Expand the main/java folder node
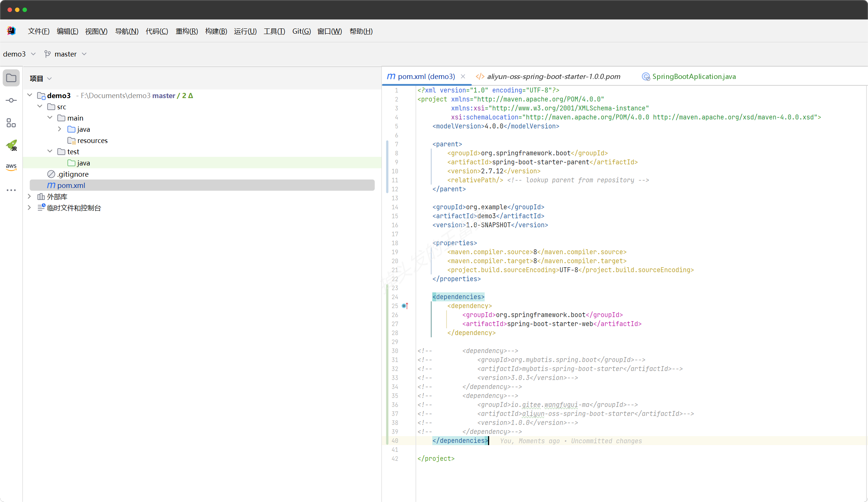The width and height of the screenshot is (868, 502). pyautogui.click(x=59, y=129)
